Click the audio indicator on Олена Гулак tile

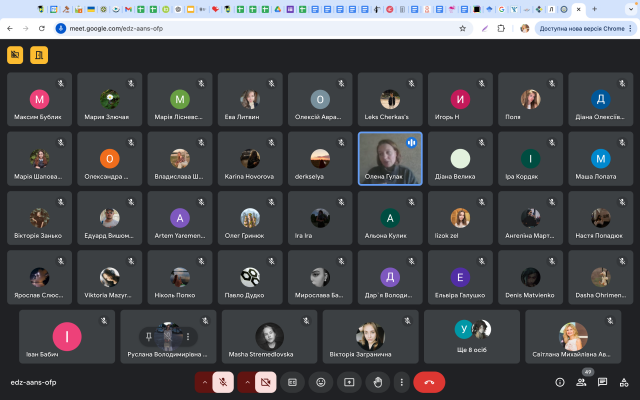coord(411,142)
